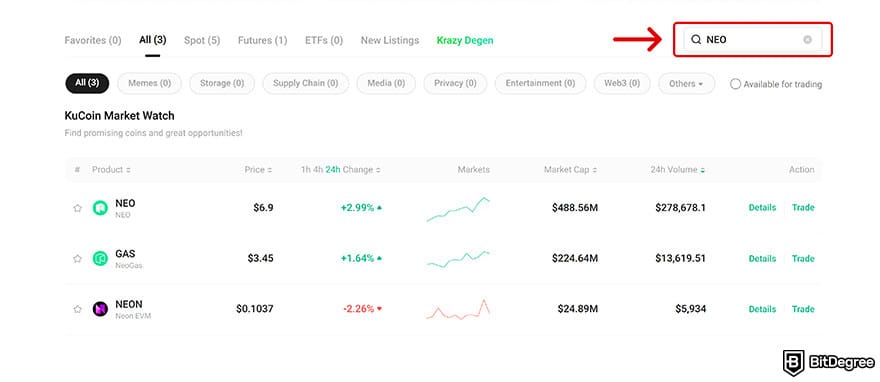This screenshot has height=382, width=880.
Task: Select the All (3) top tab
Action: (x=153, y=40)
